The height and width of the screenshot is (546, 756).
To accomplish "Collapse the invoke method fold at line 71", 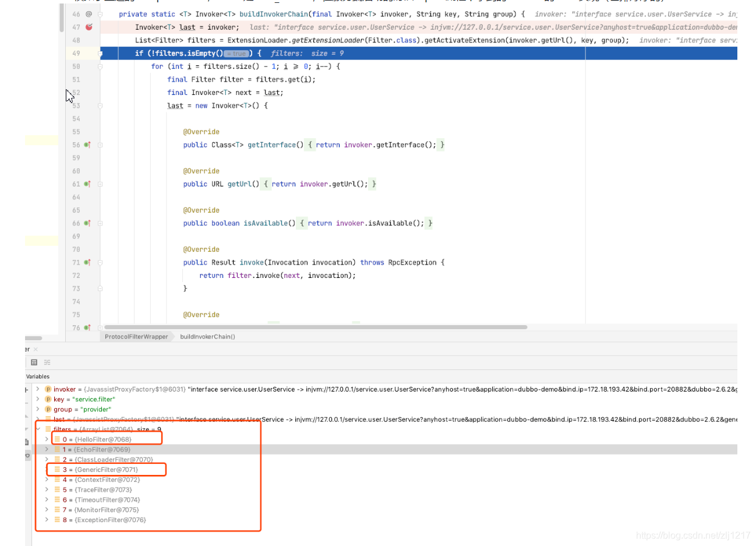I will [100, 262].
